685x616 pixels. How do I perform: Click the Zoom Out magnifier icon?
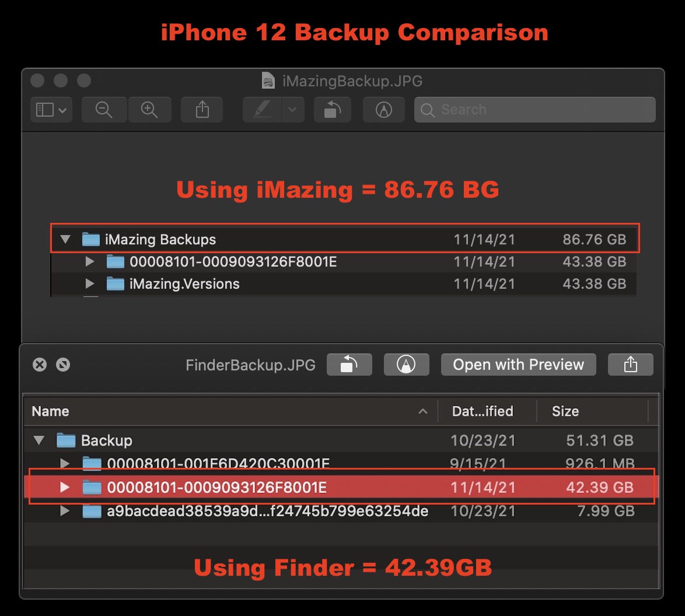[103, 110]
